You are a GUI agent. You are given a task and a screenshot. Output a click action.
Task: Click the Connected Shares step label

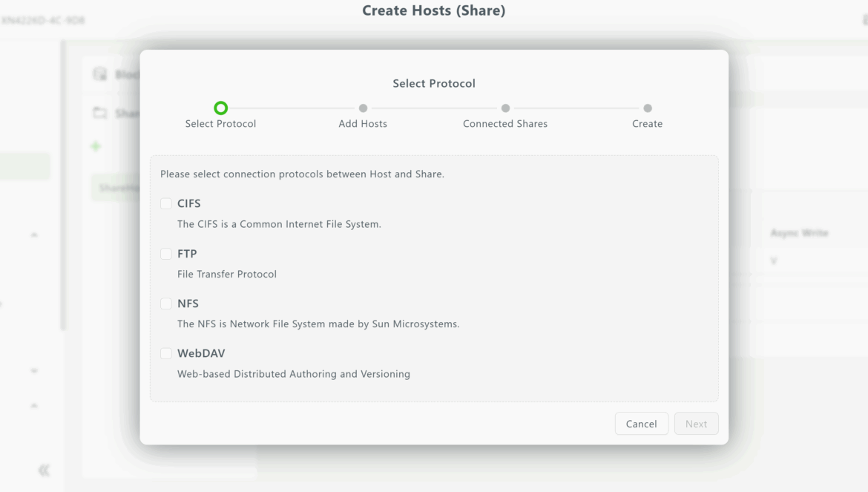505,124
